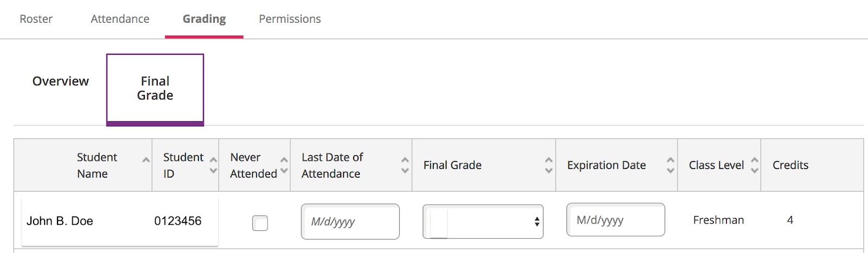868x253 pixels.
Task: Switch to the Roster tab
Action: point(36,19)
